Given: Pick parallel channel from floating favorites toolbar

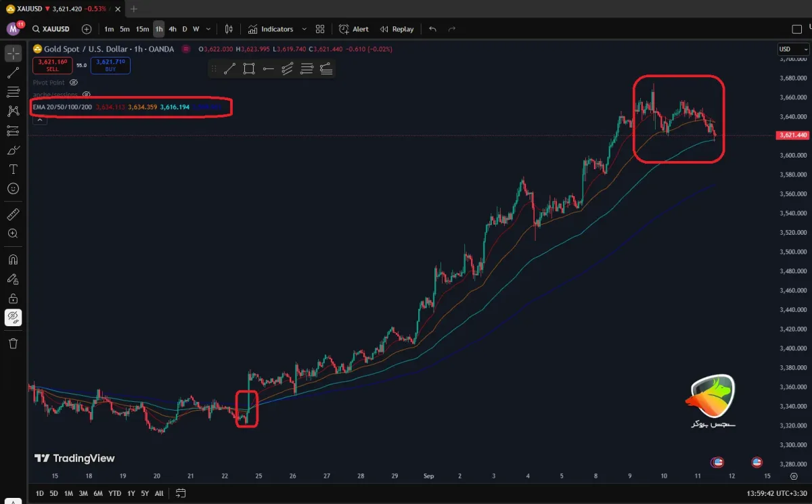Looking at the screenshot, I should click(x=288, y=68).
